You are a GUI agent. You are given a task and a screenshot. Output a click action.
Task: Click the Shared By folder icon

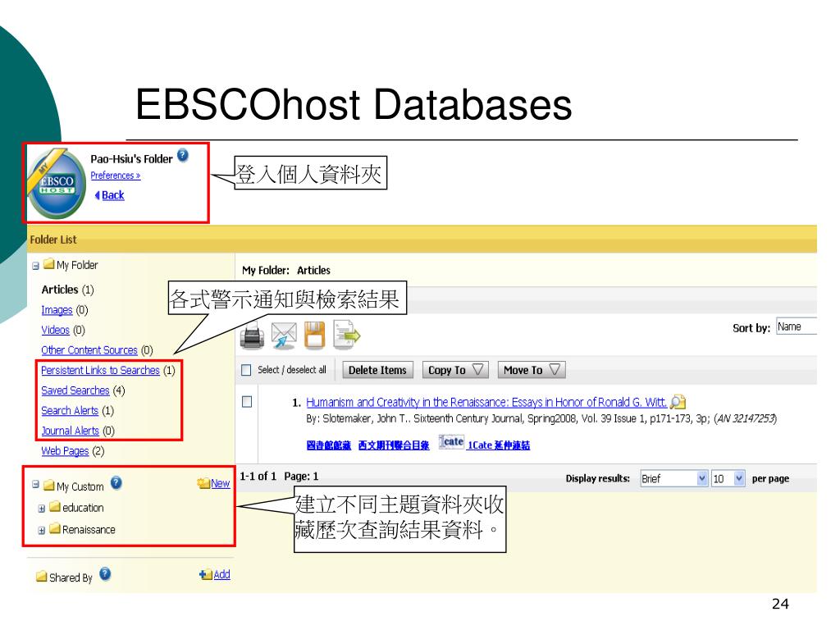pos(42,577)
